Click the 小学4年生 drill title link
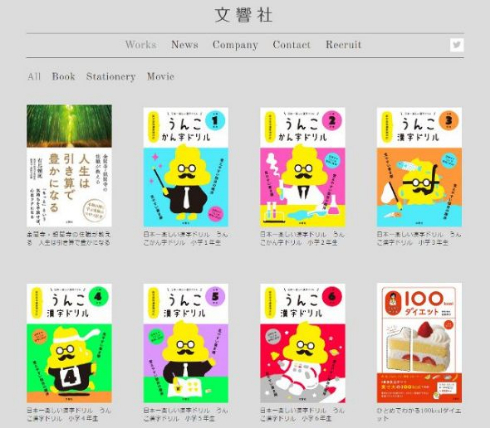The image size is (490, 428). (x=69, y=414)
